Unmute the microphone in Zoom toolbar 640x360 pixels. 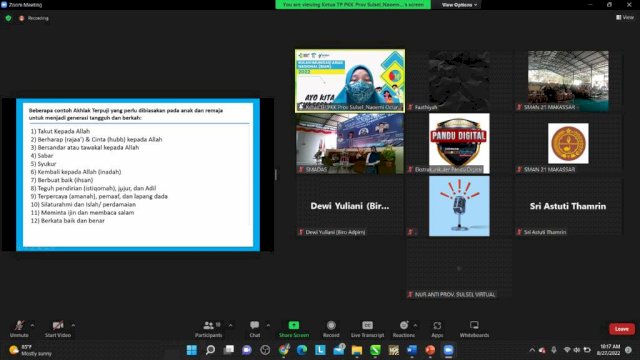(19, 329)
